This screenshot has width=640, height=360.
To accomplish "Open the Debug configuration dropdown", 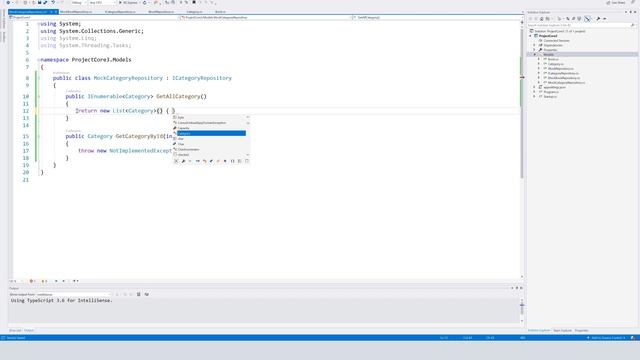I will pos(78,2).
